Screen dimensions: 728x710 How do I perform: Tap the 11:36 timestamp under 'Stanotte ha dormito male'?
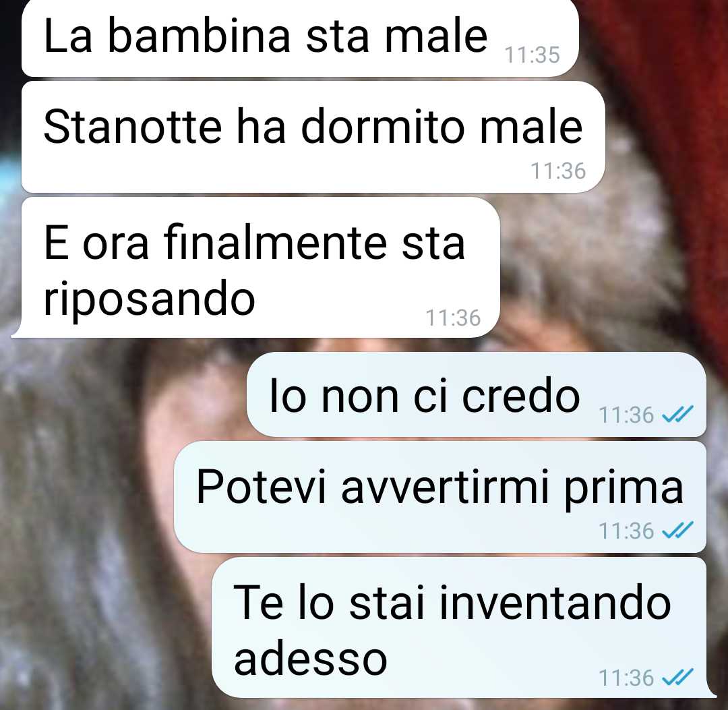[x=558, y=171]
